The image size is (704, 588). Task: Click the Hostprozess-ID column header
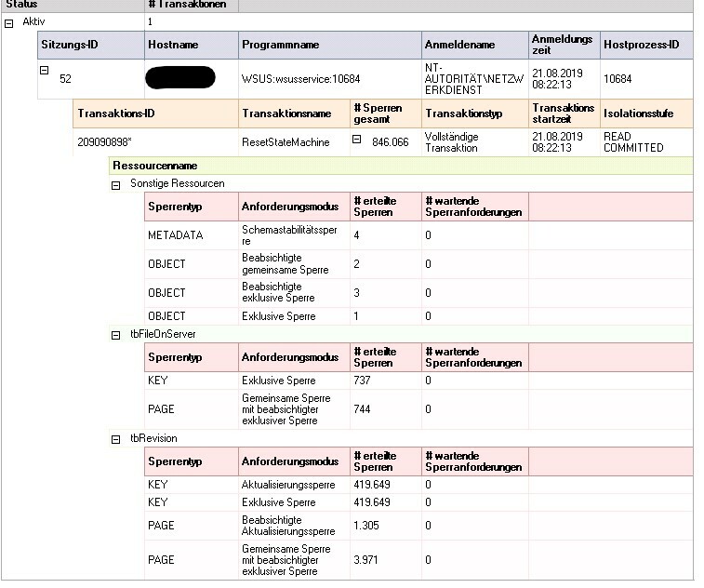[646, 45]
